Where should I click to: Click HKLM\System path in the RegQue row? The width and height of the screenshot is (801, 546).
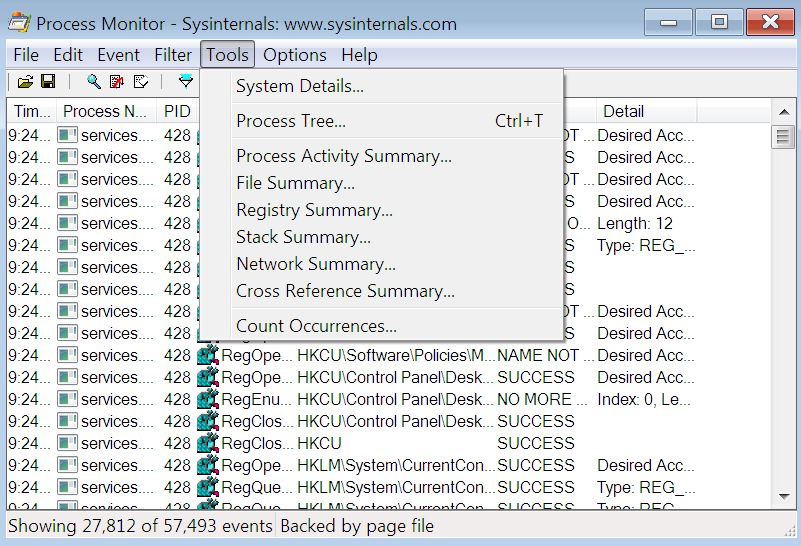pyautogui.click(x=396, y=487)
